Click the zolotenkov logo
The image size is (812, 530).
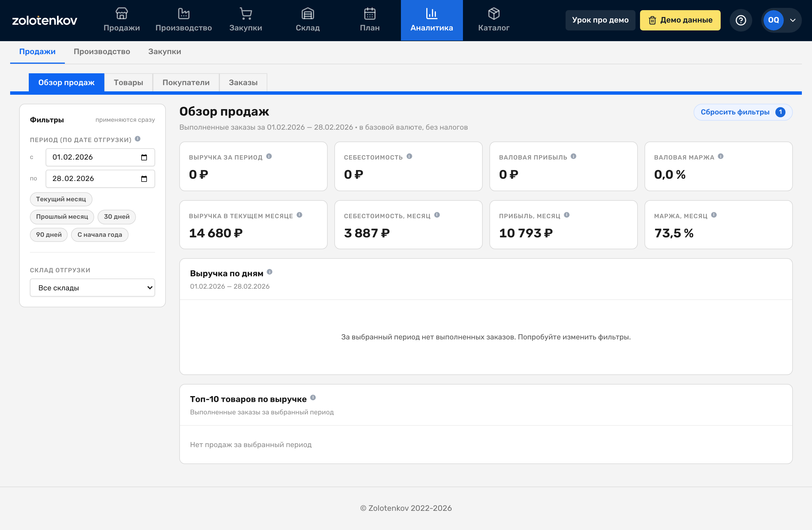pos(45,21)
